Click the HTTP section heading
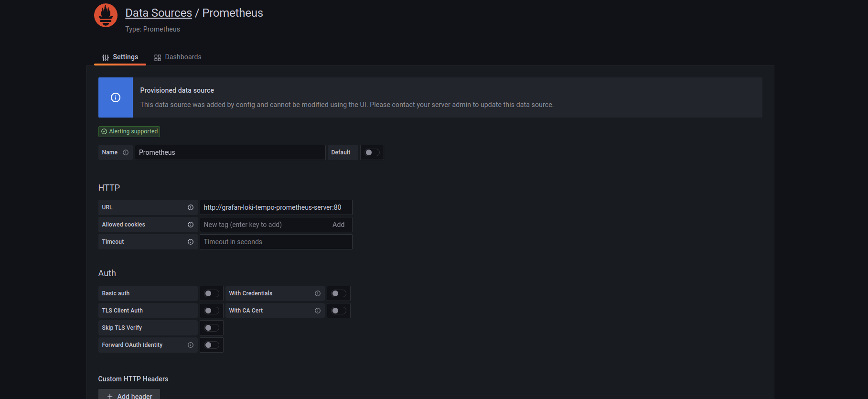The width and height of the screenshot is (868, 399). [109, 188]
